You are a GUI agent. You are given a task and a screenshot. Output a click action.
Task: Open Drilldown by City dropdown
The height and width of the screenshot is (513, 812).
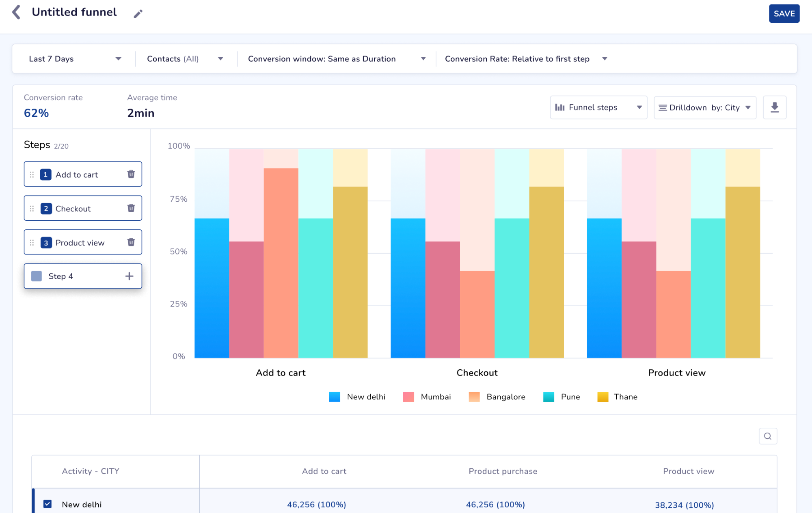coord(705,108)
